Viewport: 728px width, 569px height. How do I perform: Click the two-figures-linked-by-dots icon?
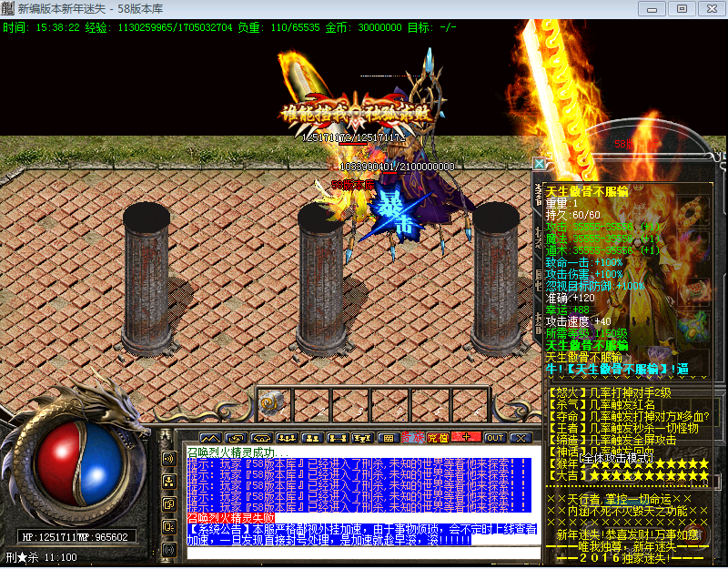[338, 438]
